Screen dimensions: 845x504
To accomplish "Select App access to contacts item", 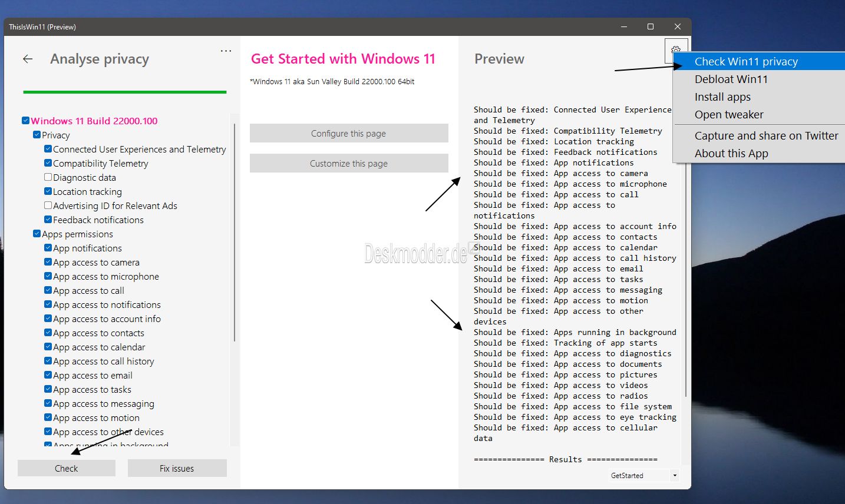I will click(x=98, y=333).
